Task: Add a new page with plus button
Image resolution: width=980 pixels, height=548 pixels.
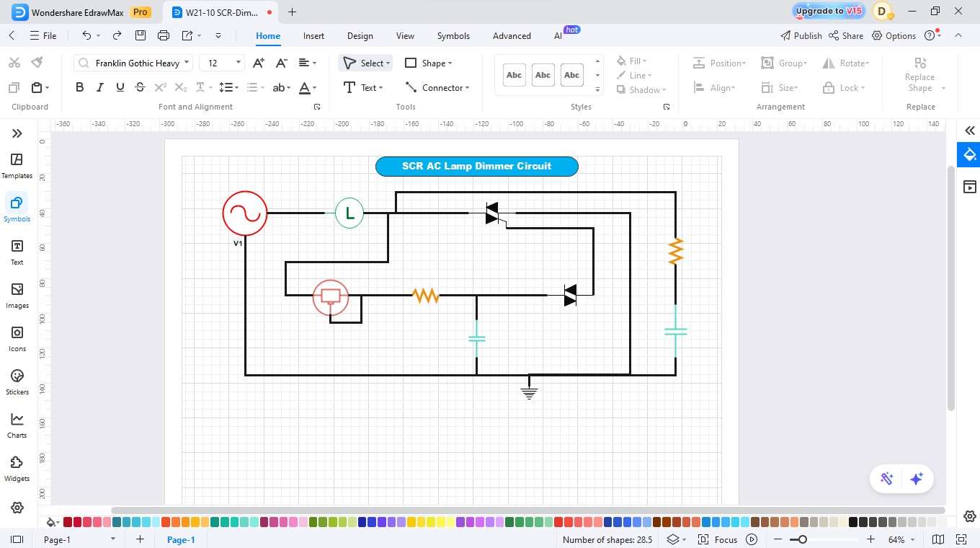Action: 140,539
